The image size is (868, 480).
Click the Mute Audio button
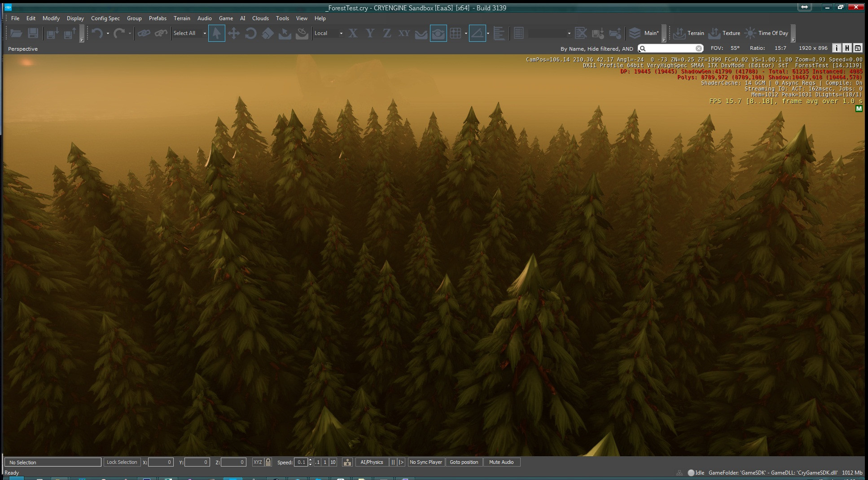(501, 462)
